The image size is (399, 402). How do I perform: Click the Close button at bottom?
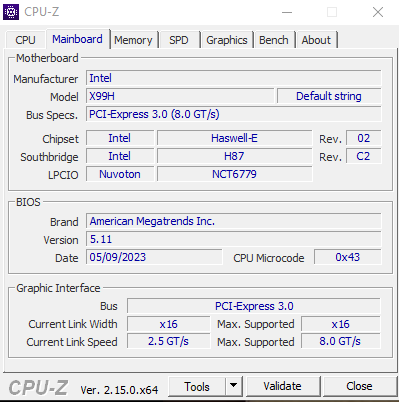click(359, 386)
